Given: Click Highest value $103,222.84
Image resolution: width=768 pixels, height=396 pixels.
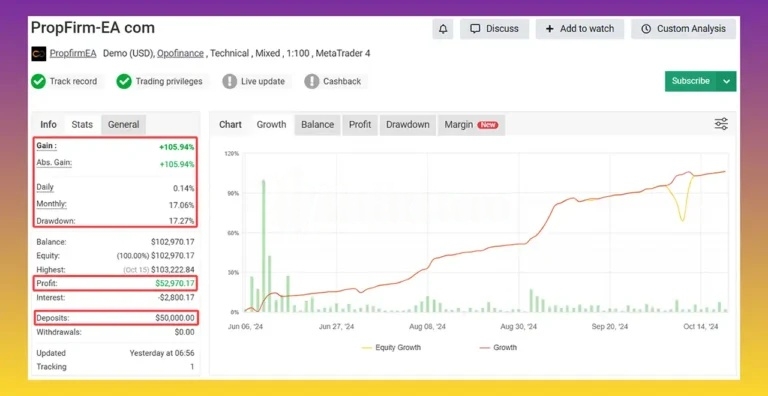Looking at the screenshot, I should click(173, 270).
